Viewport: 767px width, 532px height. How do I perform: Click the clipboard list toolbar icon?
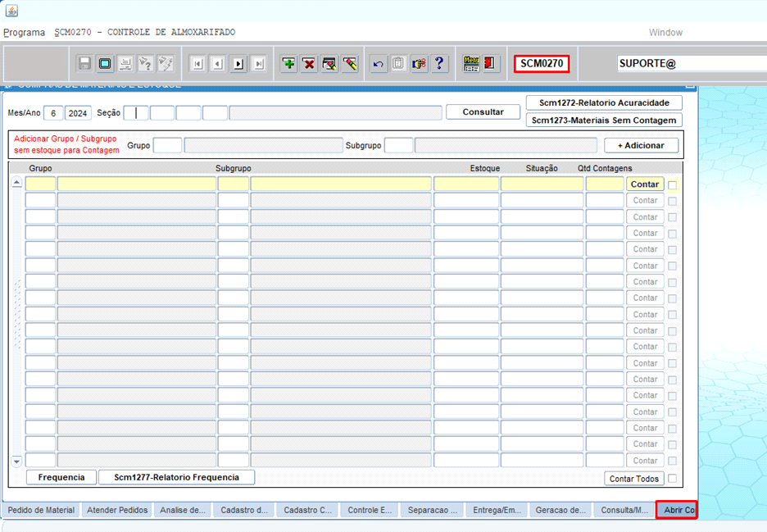(398, 64)
